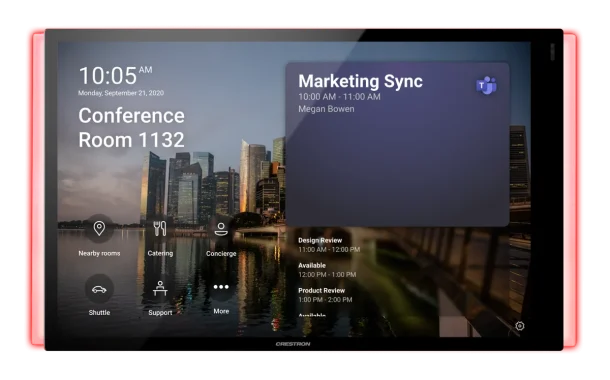Image resolution: width=610 pixels, height=380 pixels.
Task: Click the Support label
Action: click(160, 313)
